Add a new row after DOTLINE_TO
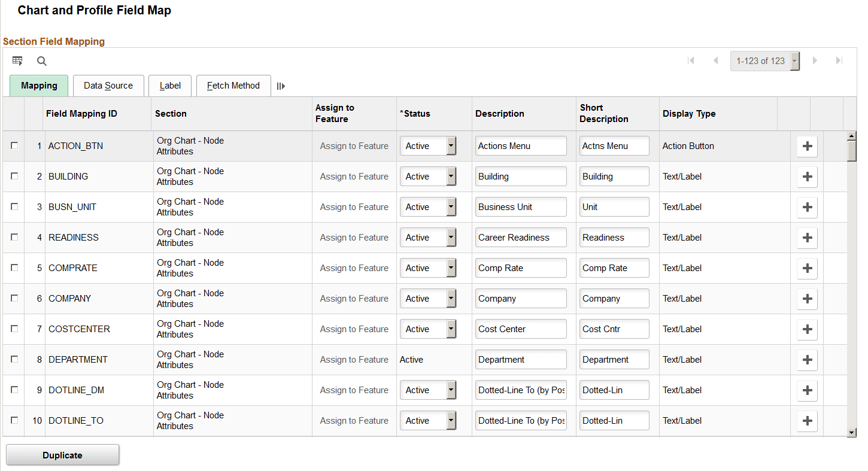 click(x=806, y=420)
